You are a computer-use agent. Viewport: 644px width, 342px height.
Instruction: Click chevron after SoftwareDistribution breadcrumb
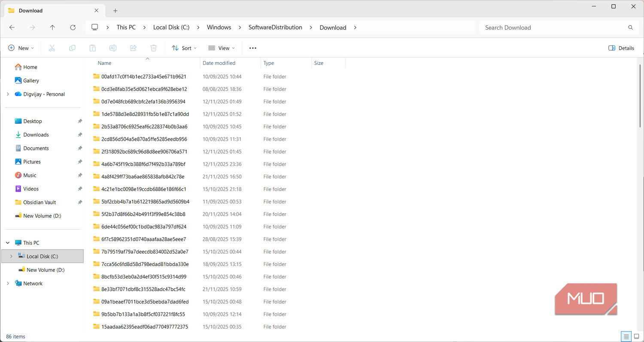(311, 27)
